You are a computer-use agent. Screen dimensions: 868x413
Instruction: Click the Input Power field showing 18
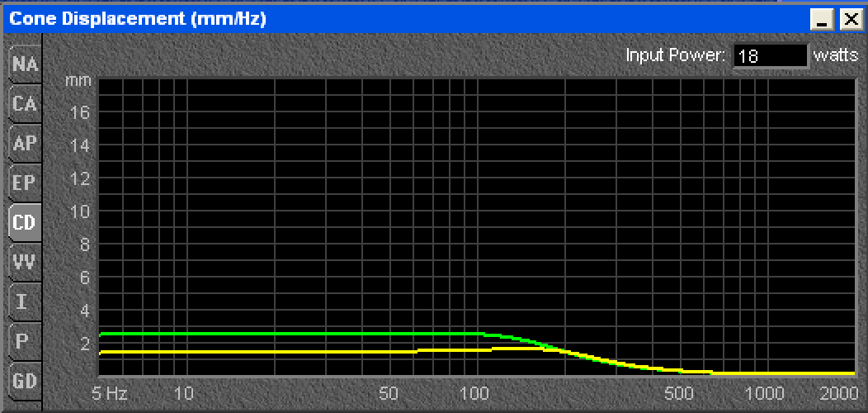click(771, 56)
